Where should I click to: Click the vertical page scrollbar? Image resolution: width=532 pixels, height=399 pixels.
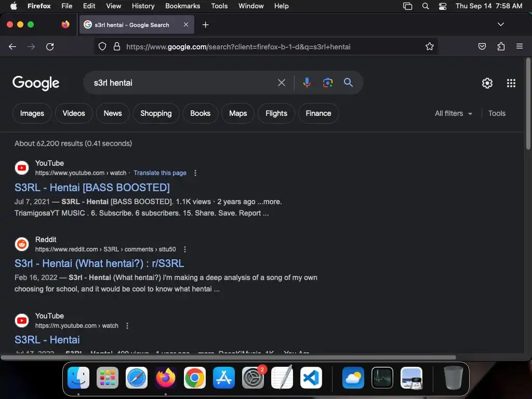528,103
